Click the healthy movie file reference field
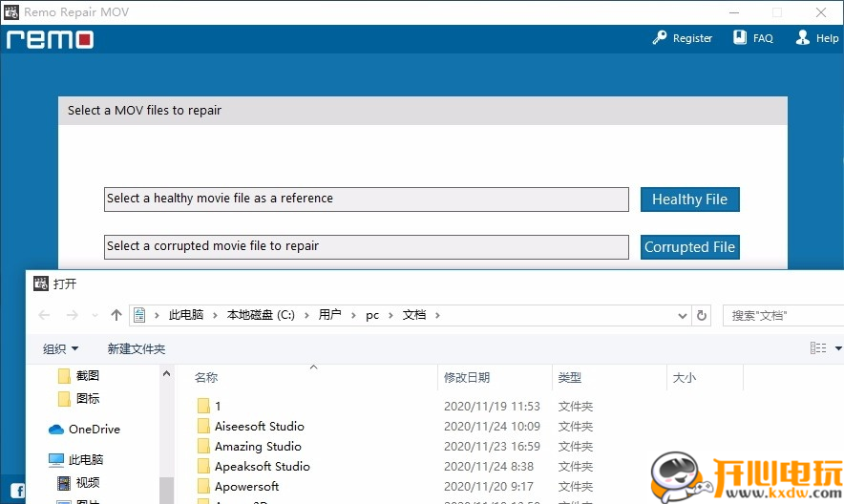Screen dimensions: 844x504 tap(366, 199)
